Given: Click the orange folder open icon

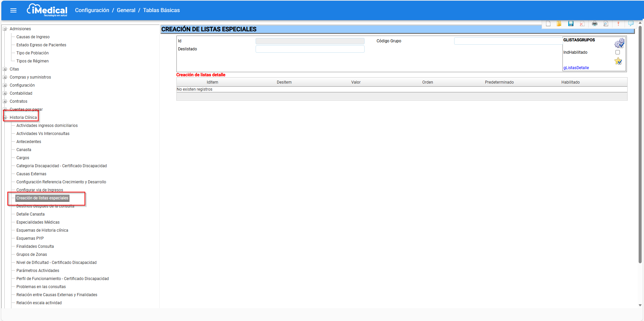Looking at the screenshot, I should coord(559,24).
